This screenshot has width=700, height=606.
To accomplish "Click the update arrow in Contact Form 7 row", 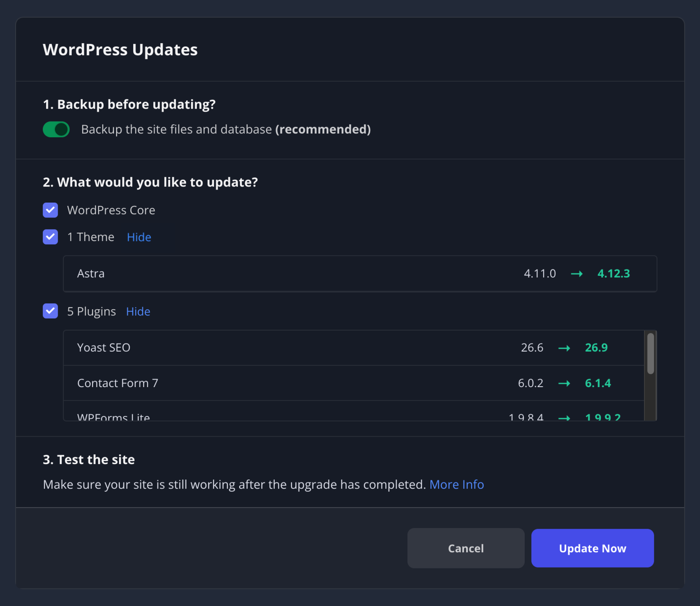I will pyautogui.click(x=564, y=383).
